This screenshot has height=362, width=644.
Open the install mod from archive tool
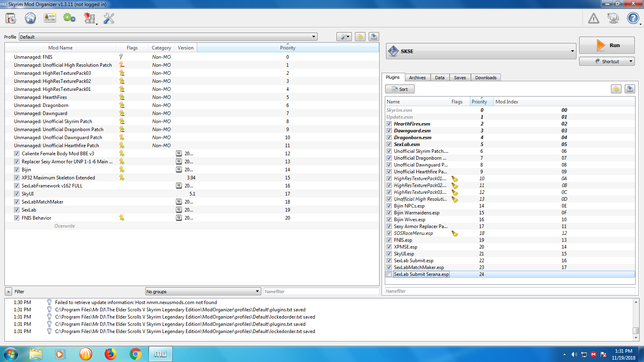[x=11, y=18]
